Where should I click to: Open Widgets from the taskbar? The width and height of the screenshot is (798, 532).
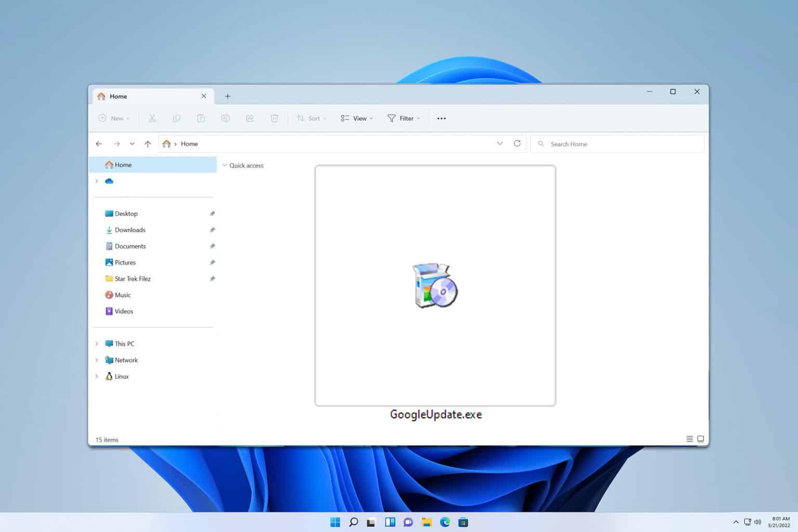pyautogui.click(x=390, y=522)
